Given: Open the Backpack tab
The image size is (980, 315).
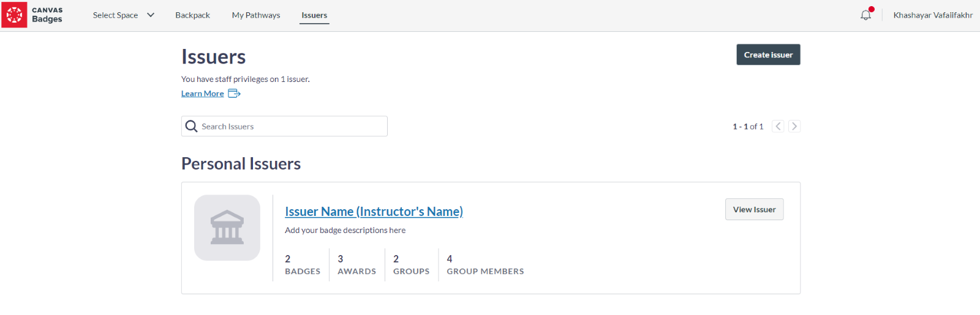Looking at the screenshot, I should (x=192, y=15).
